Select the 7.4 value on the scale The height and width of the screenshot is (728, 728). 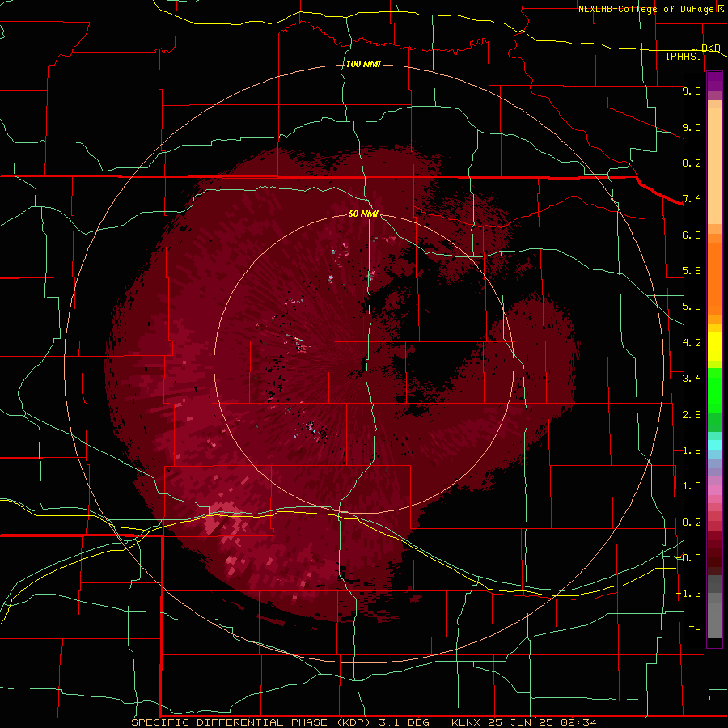692,199
